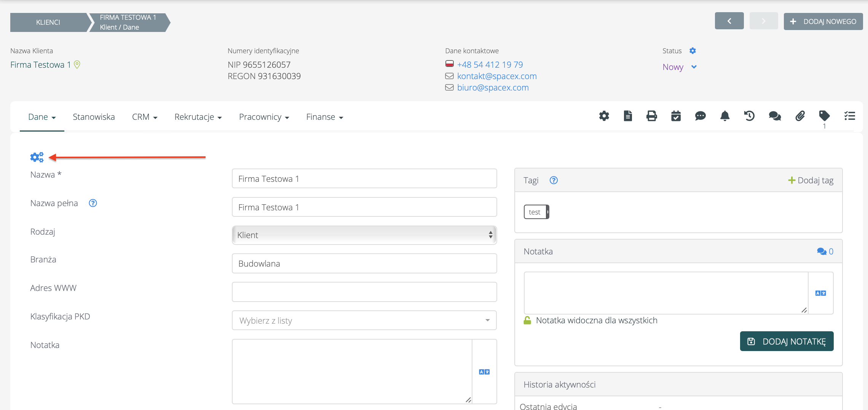Click the Dodaj tag link
Image resolution: width=868 pixels, height=410 pixels.
pyautogui.click(x=811, y=180)
